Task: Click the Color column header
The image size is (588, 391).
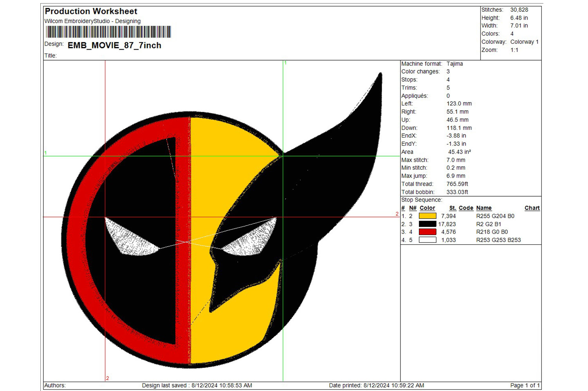Action: (x=427, y=208)
